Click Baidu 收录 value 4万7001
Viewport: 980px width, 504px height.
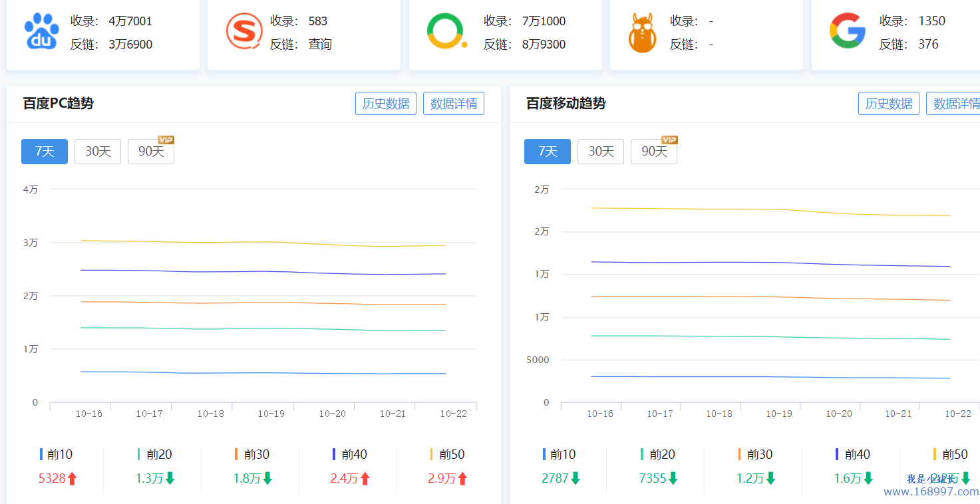pos(130,21)
